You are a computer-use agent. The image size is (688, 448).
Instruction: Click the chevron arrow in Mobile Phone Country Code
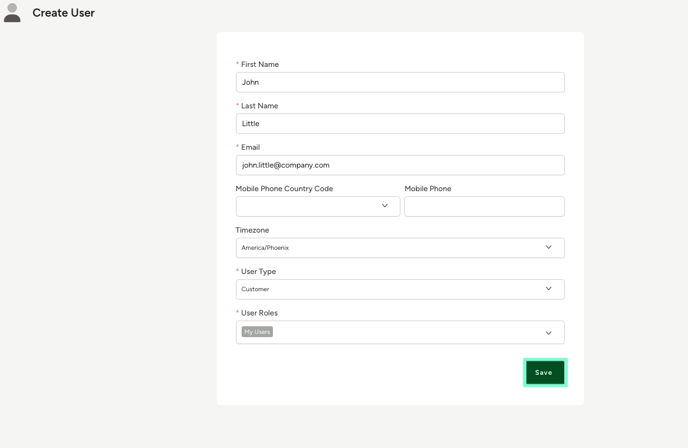point(384,206)
